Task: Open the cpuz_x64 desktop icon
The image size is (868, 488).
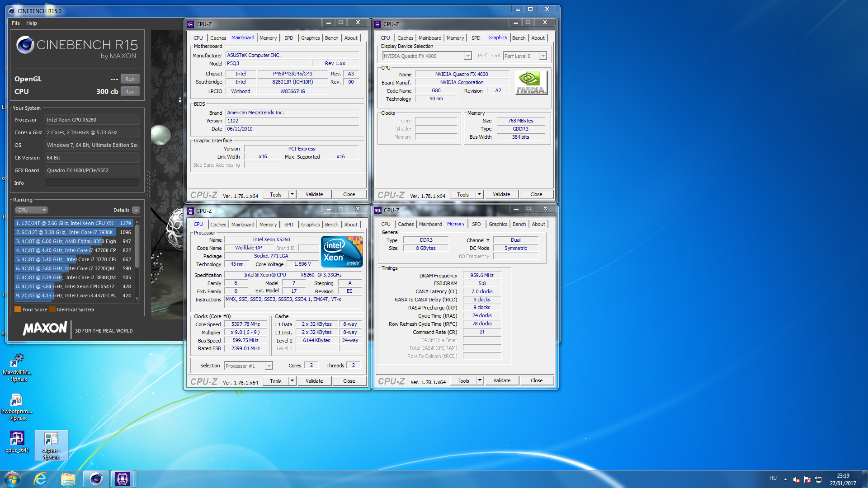Action: [x=17, y=442]
